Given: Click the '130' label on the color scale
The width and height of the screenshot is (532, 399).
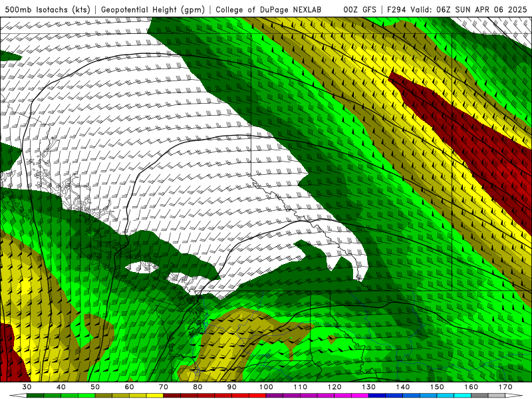Looking at the screenshot, I should tap(369, 387).
